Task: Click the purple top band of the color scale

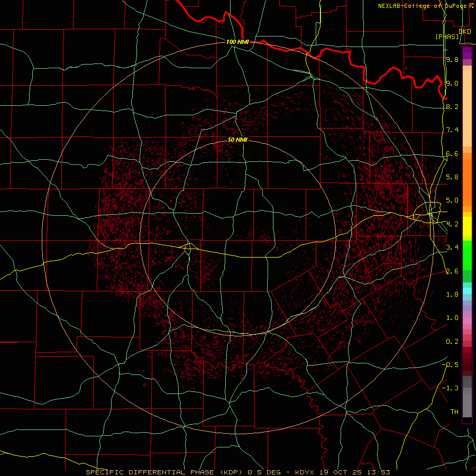Action: (467, 53)
